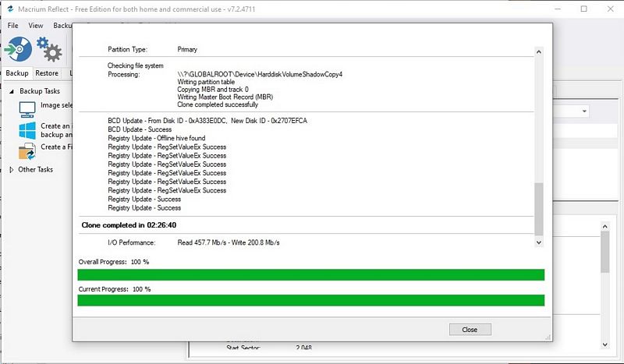Screen dimensions: 624x364
Task: Click the gears settings toolbar icon
Action: [x=49, y=49]
